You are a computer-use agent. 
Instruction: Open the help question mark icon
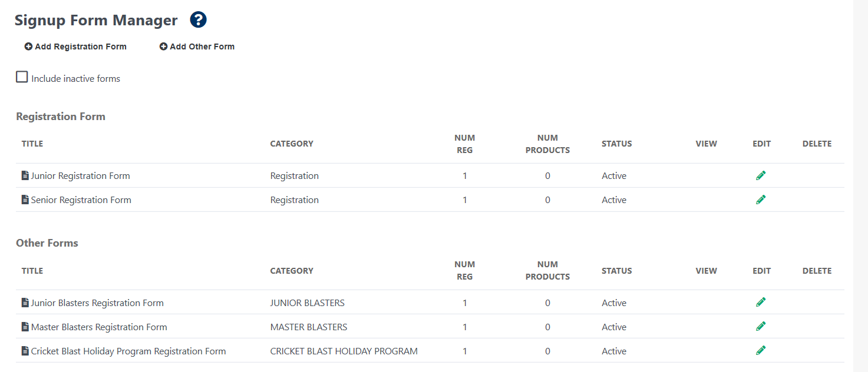[x=199, y=20]
